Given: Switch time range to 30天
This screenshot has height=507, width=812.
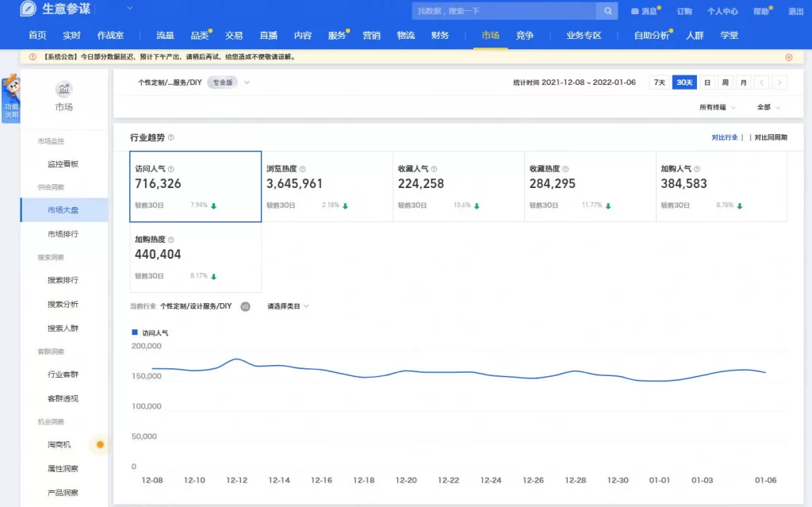Looking at the screenshot, I should coord(684,83).
